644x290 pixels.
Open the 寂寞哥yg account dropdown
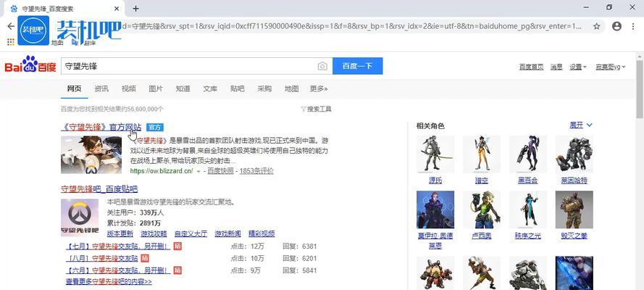[x=611, y=67]
